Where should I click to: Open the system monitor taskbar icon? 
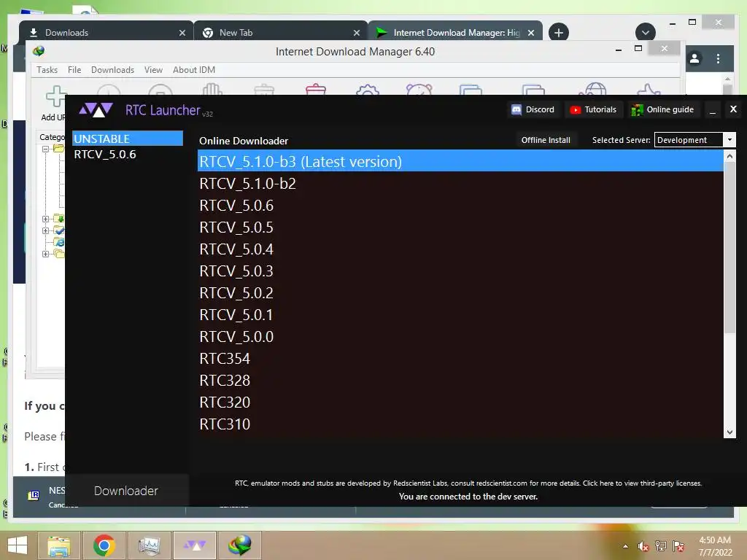click(149, 545)
